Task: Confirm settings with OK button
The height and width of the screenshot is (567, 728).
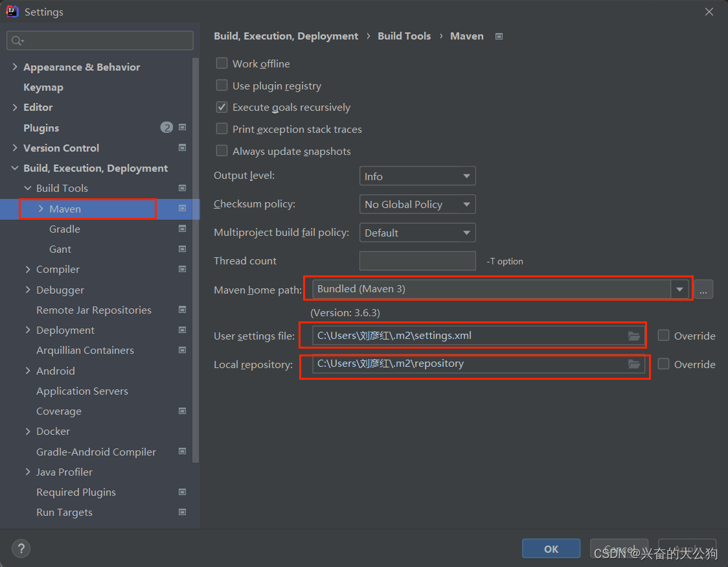Action: [551, 549]
